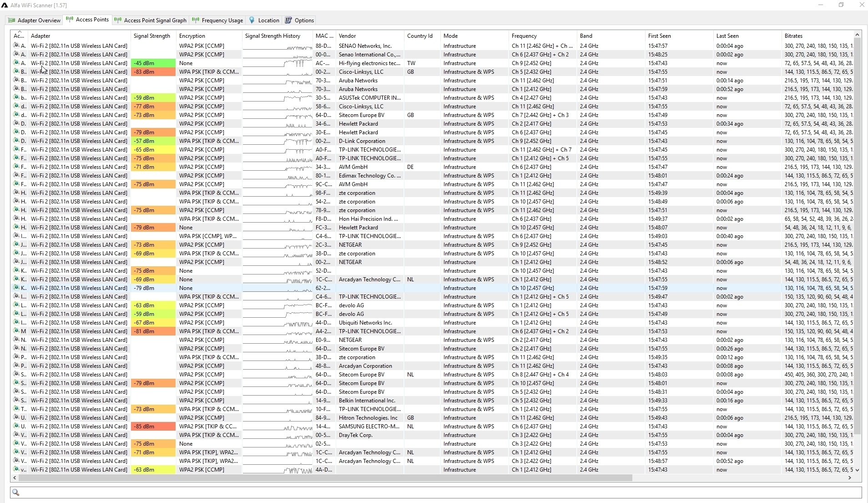Sort the table by the Adapter column
Viewport: 868px width, 503px height.
(79, 36)
